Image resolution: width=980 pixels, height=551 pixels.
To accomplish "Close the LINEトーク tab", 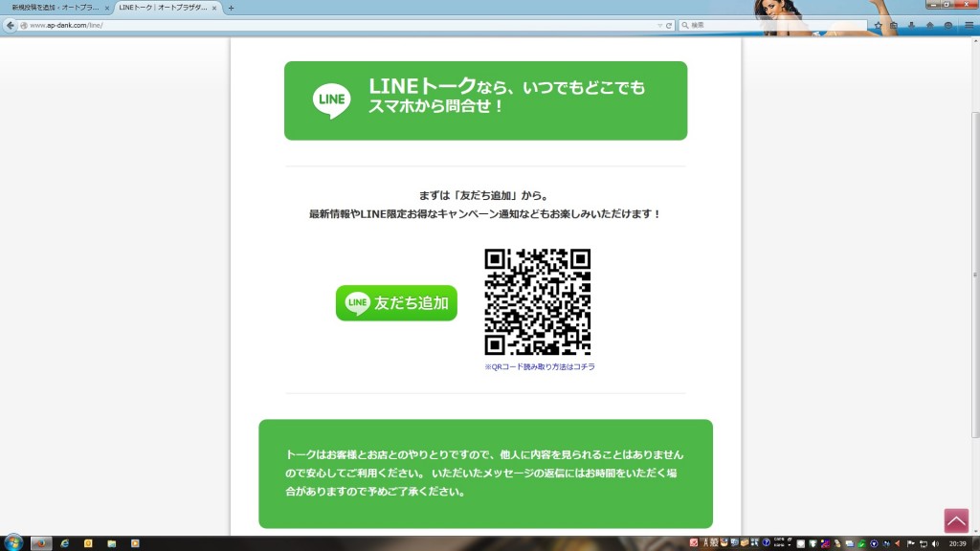I will pyautogui.click(x=214, y=8).
